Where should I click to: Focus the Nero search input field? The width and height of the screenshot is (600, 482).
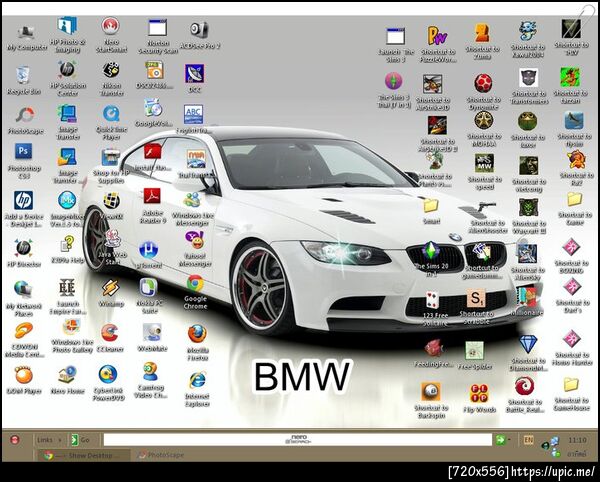pyautogui.click(x=298, y=440)
